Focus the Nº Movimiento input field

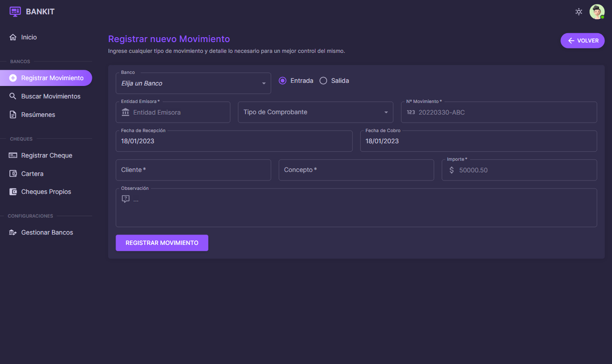(499, 112)
